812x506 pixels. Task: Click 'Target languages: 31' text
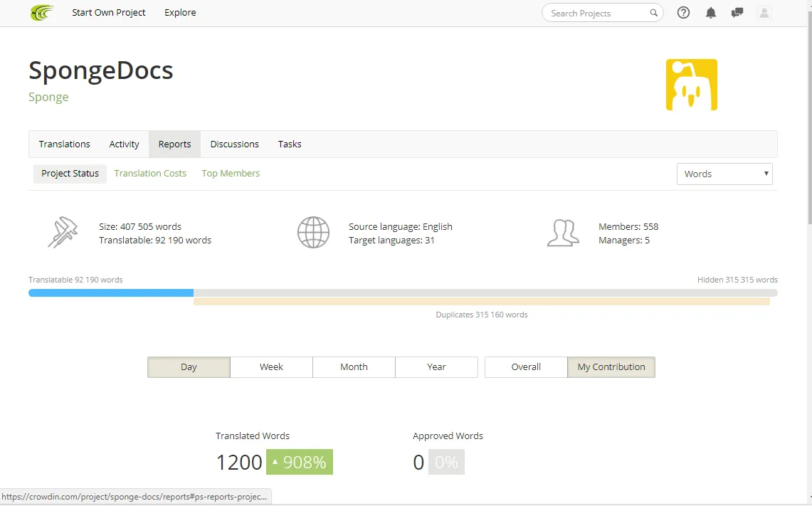click(x=391, y=241)
